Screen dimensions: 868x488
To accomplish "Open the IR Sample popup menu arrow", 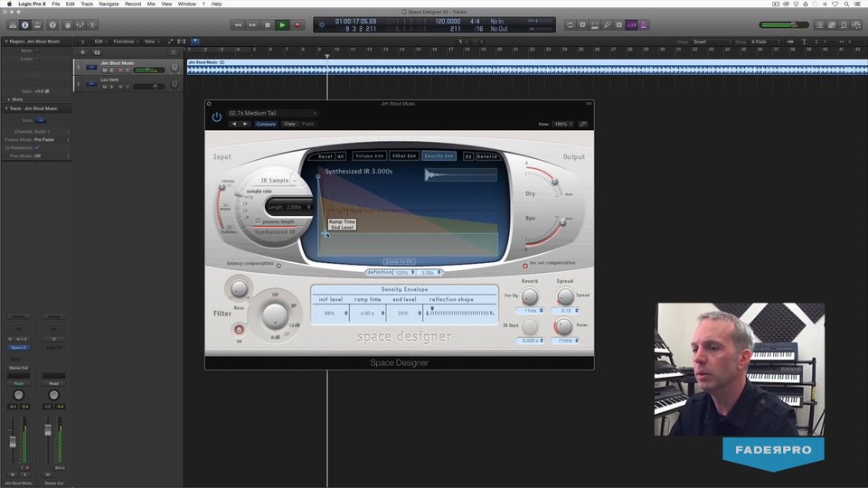I will click(x=295, y=181).
